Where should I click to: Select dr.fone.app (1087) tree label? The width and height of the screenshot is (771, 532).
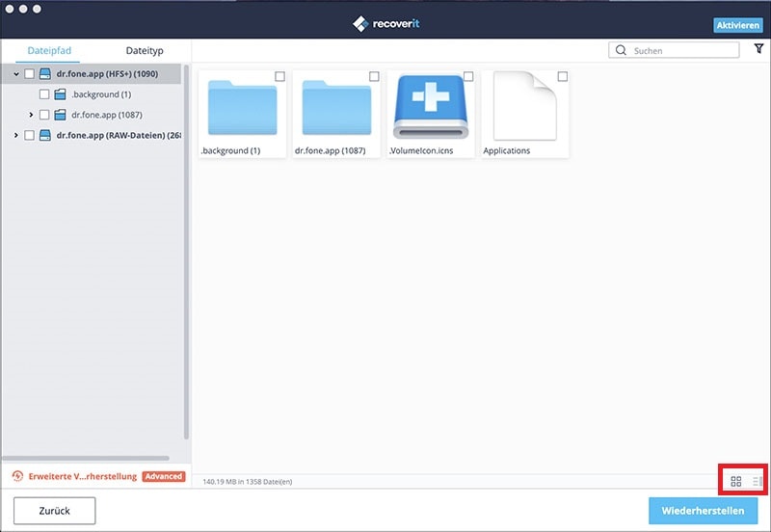[x=107, y=115]
